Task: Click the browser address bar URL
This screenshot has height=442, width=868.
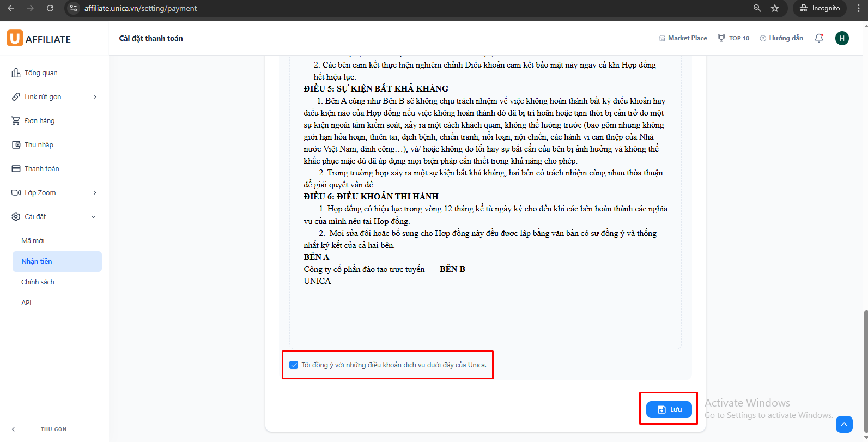Action: [141, 8]
